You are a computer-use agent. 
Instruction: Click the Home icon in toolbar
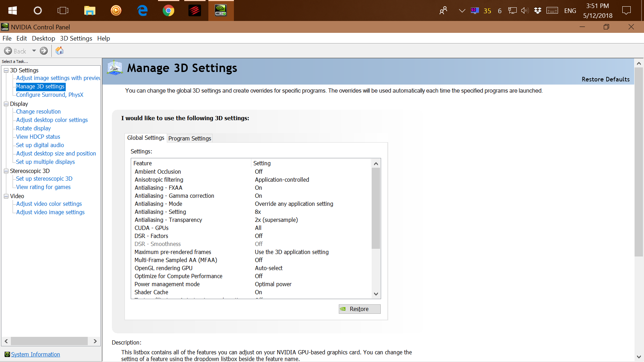tap(59, 51)
